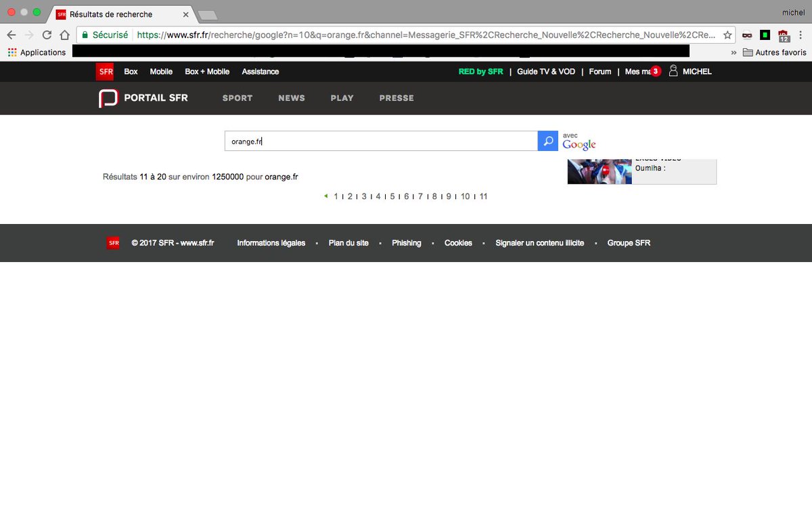
Task: Click the green square extension icon
Action: coord(765,35)
